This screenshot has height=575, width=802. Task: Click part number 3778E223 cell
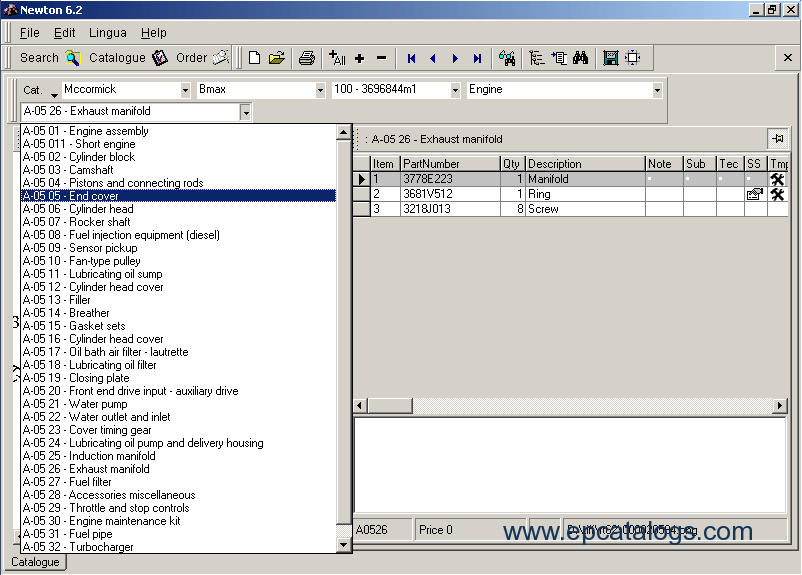(450, 179)
